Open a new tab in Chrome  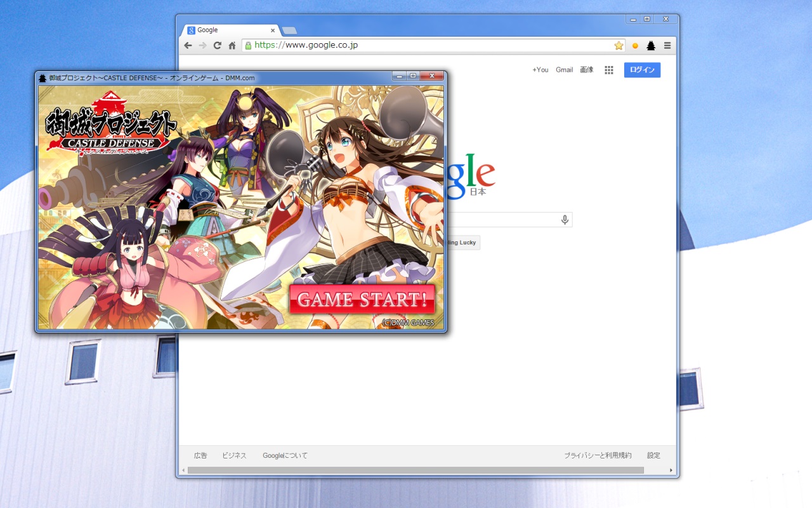pyautogui.click(x=289, y=30)
